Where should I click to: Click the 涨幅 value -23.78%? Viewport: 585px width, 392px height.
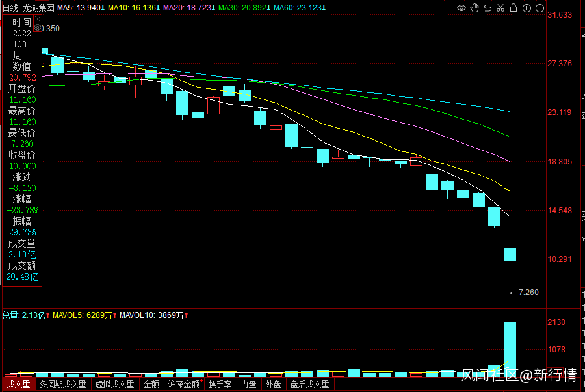[22, 211]
